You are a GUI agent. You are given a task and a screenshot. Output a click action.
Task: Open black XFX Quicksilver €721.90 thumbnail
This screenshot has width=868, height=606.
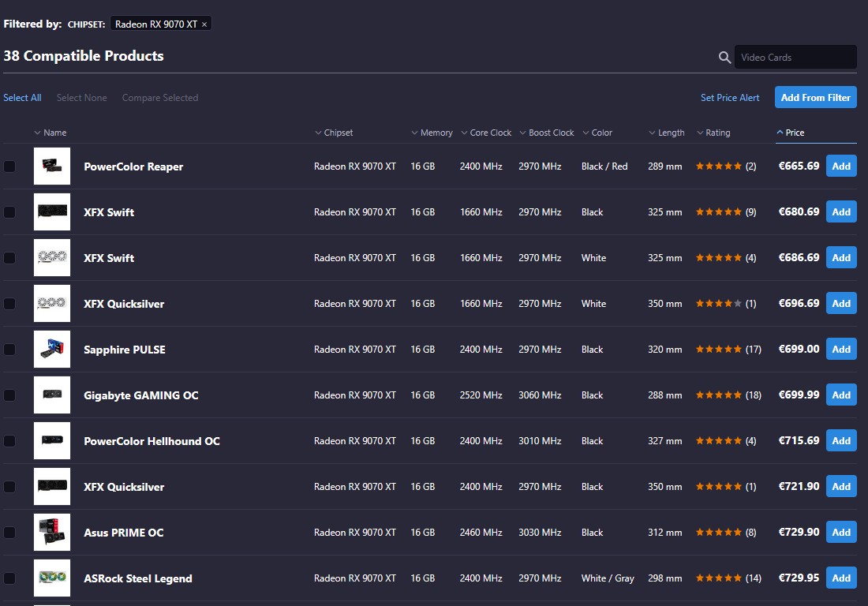[52, 487]
